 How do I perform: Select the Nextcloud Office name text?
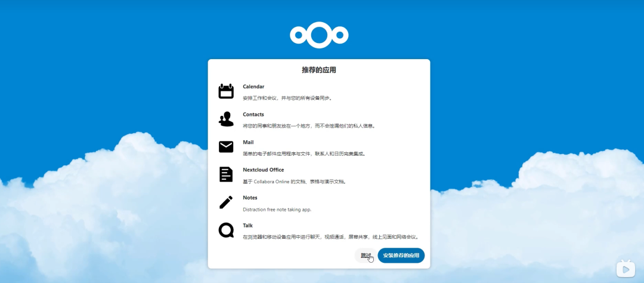264,170
